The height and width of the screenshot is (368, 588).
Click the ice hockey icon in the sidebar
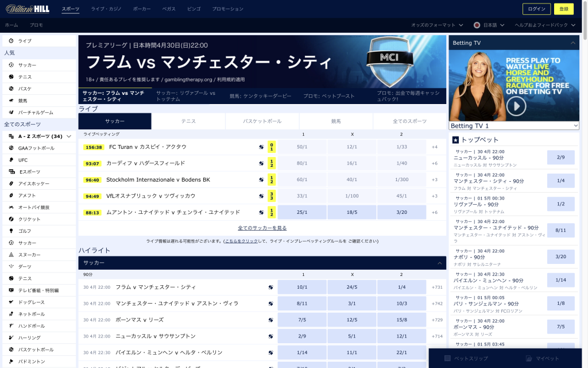(11, 183)
